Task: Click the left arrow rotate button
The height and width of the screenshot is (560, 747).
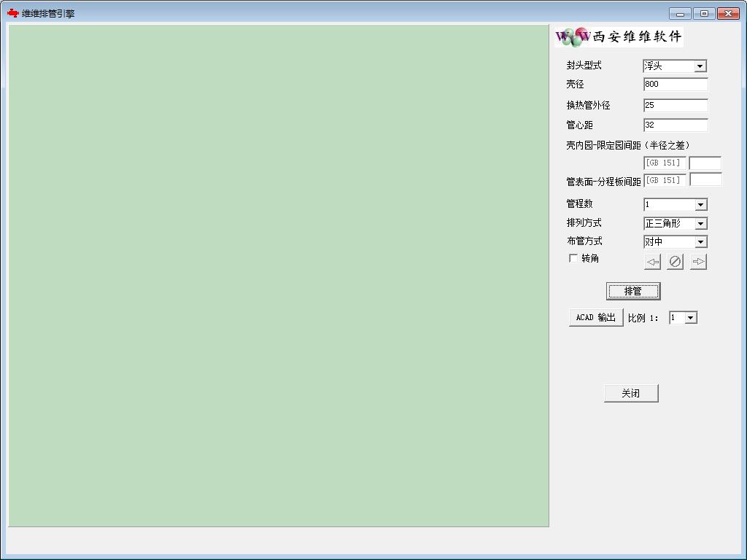Action: coord(652,262)
